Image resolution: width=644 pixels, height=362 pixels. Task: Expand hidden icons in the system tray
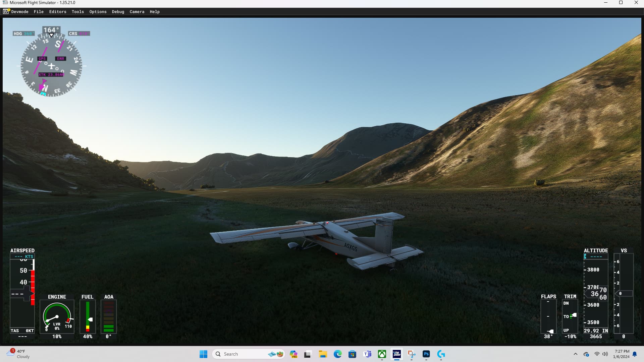tap(575, 354)
